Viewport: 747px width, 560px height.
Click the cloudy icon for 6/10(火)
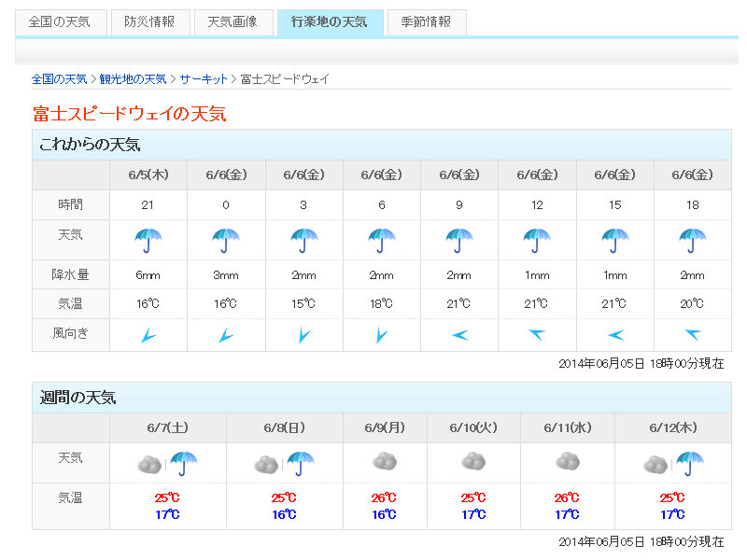pos(473,461)
